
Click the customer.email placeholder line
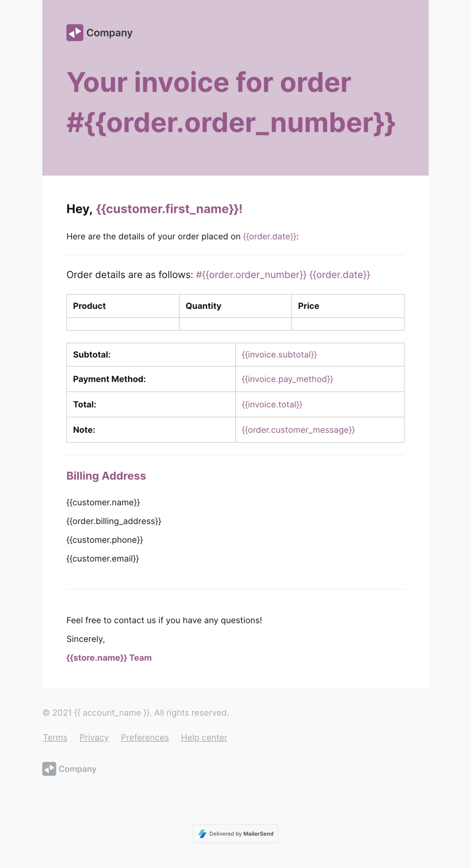pos(103,559)
